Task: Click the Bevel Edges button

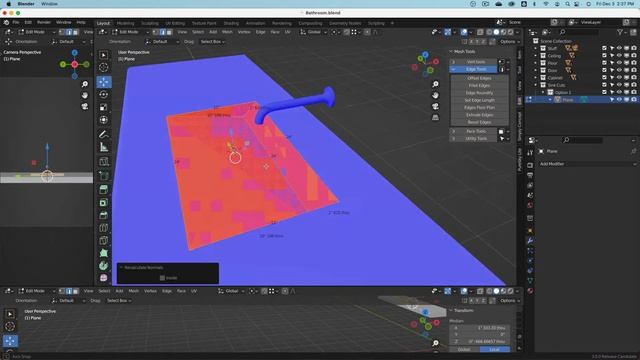Action: [x=479, y=122]
